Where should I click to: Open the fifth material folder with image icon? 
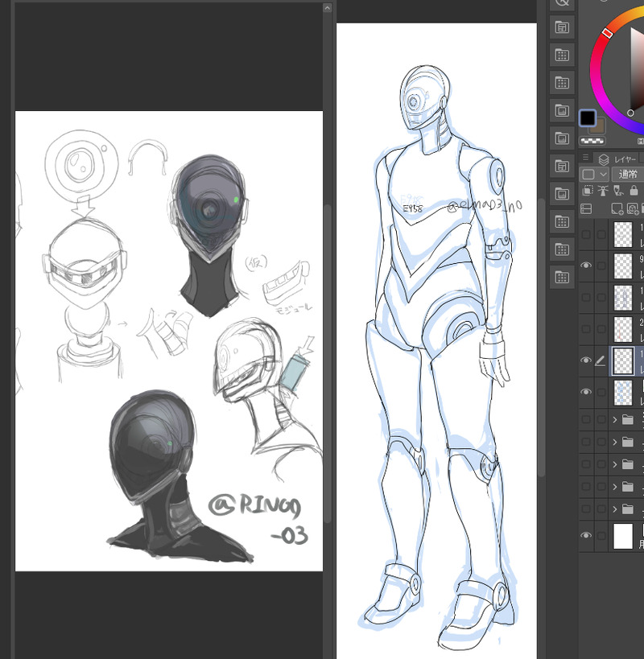tap(562, 138)
